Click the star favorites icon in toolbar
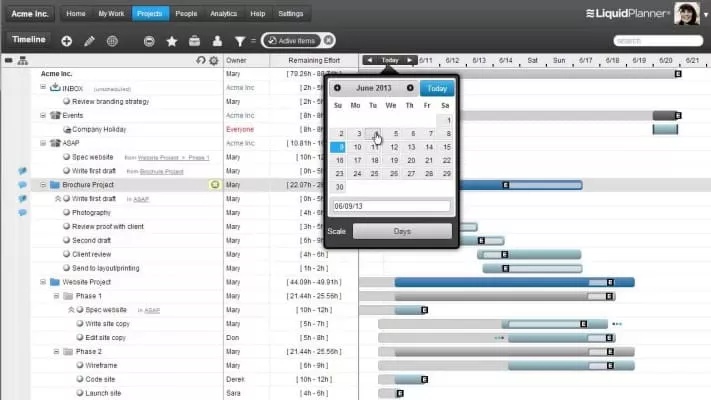 pos(171,41)
